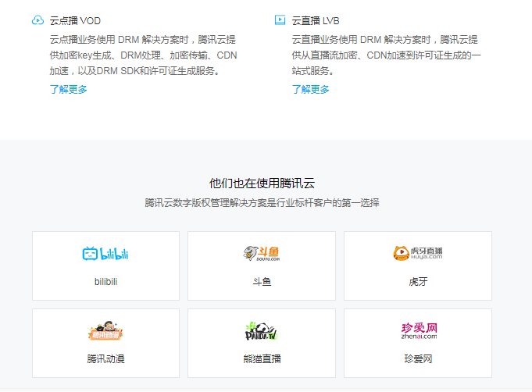Select the 云直播 LVB heading
This screenshot has width=532, height=392.
point(316,20)
